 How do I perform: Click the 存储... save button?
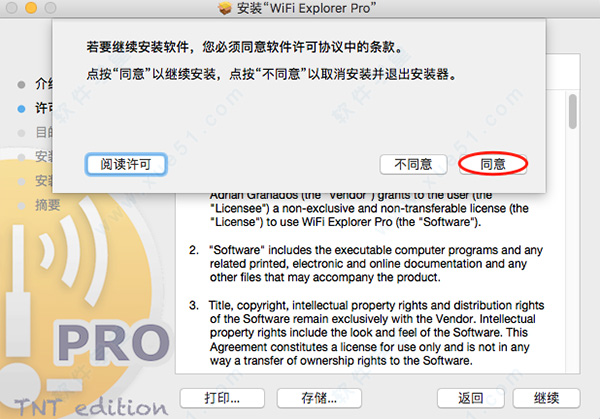319,398
